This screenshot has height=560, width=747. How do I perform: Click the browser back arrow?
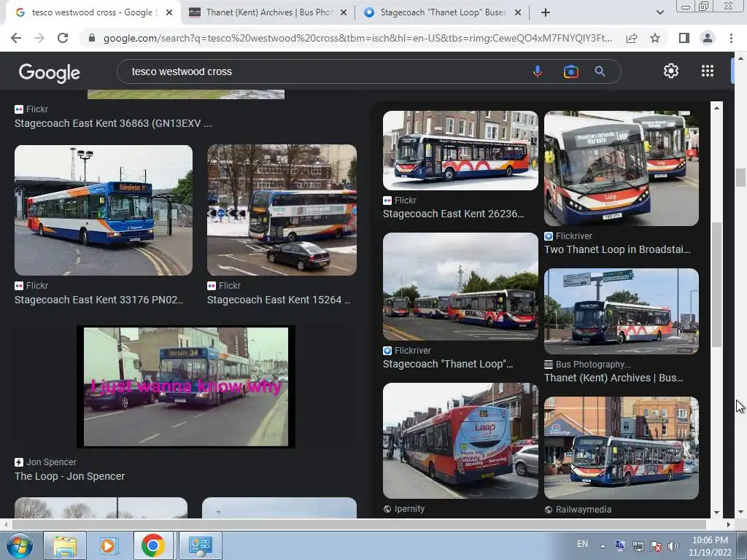tap(16, 38)
